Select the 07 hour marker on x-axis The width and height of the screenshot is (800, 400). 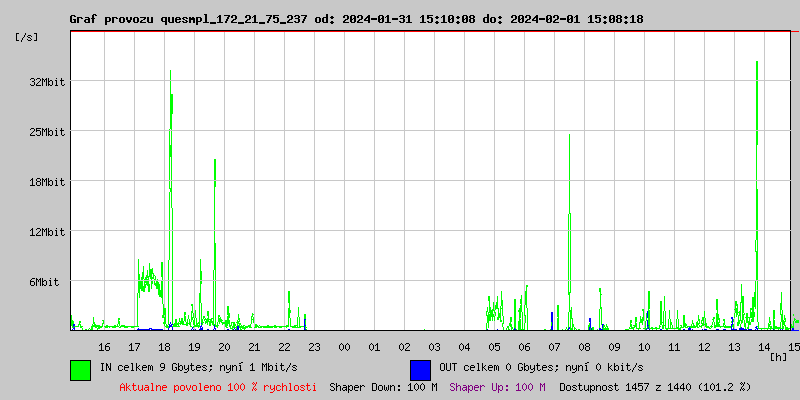(x=555, y=346)
